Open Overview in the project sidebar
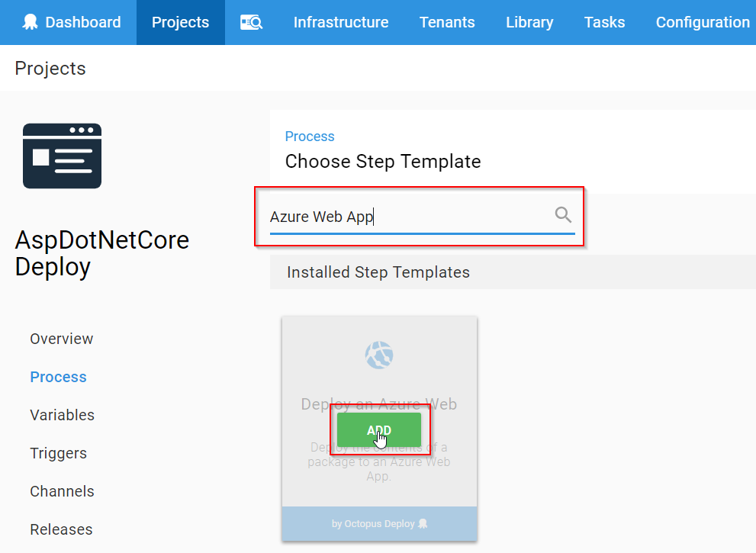The height and width of the screenshot is (553, 756). (x=62, y=339)
